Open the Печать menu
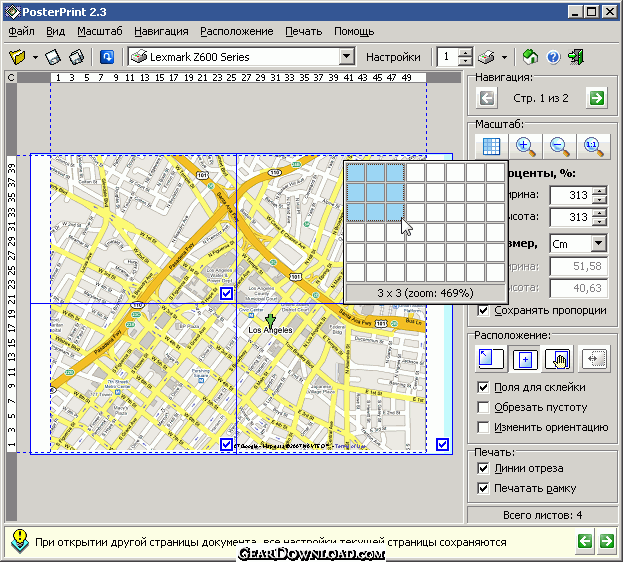 [x=304, y=31]
